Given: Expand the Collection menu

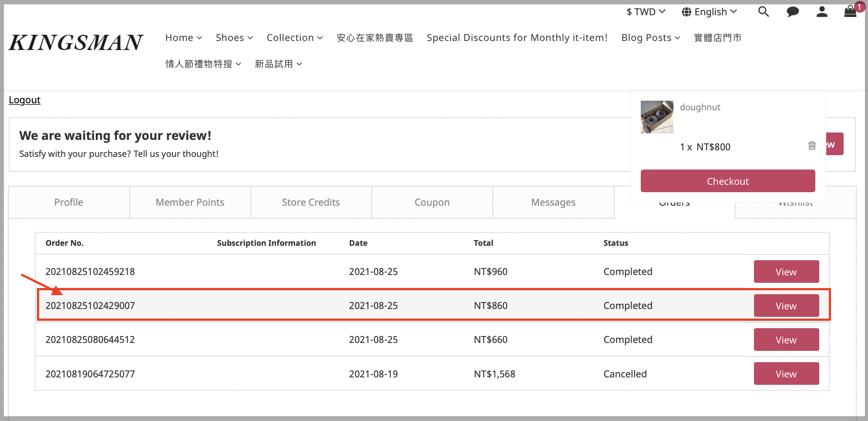Looking at the screenshot, I should (x=295, y=38).
